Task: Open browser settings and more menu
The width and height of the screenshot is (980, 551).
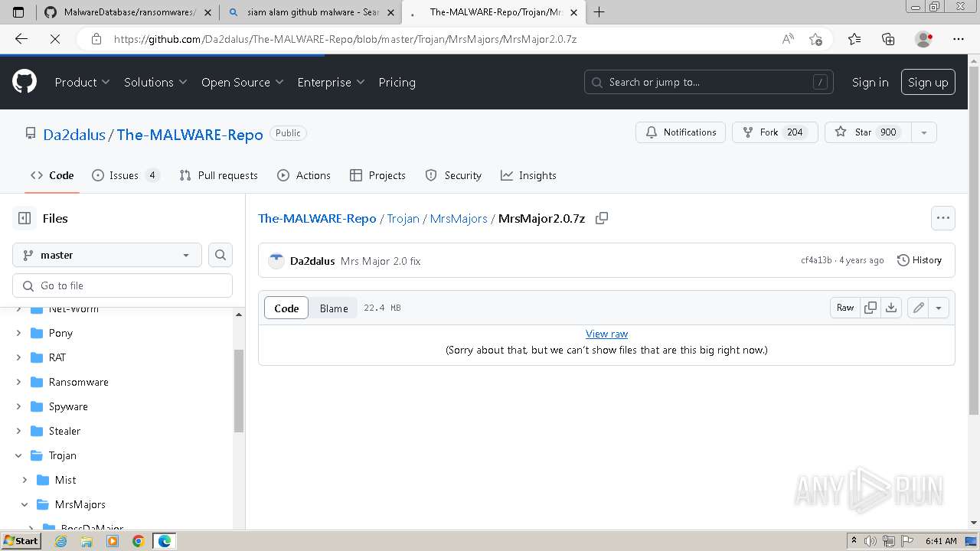Action: pyautogui.click(x=959, y=39)
